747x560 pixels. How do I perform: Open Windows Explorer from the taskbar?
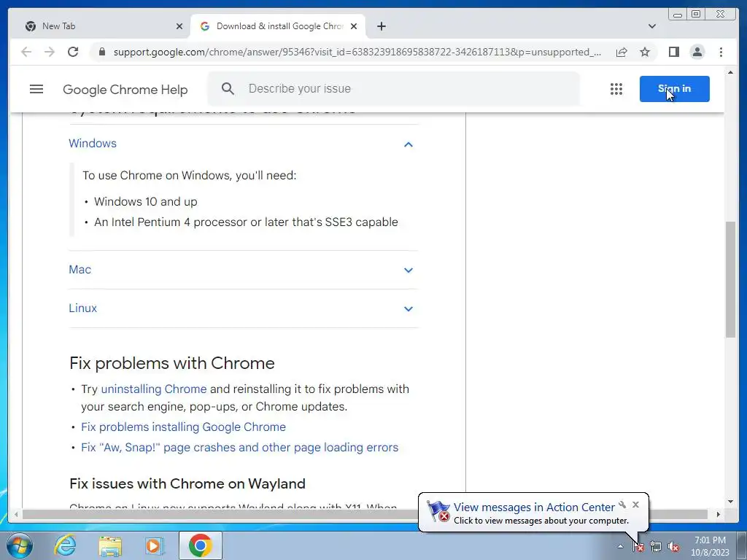(110, 545)
